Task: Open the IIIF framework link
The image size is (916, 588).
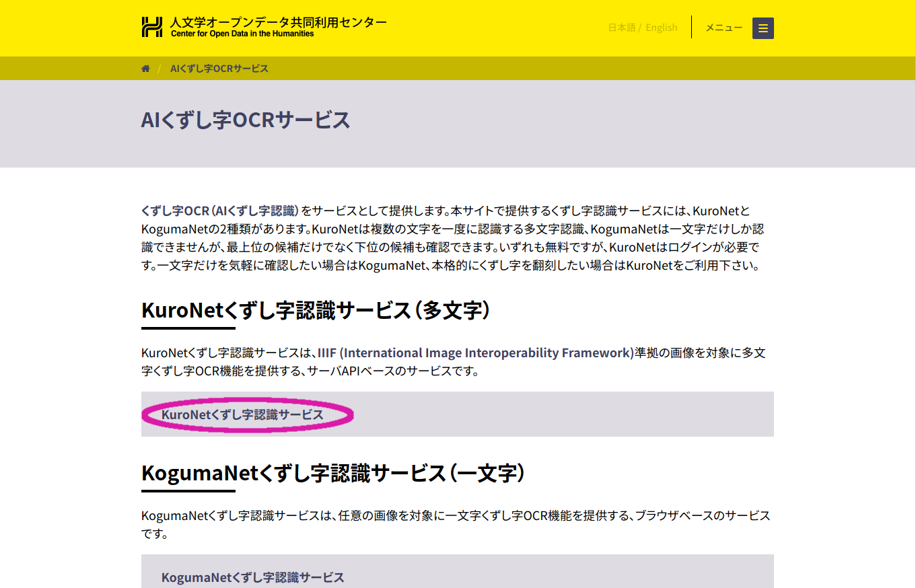Action: click(x=476, y=353)
